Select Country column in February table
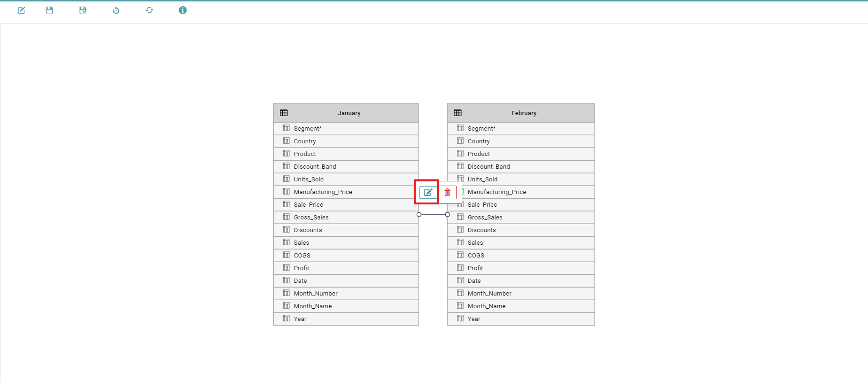 pyautogui.click(x=479, y=141)
